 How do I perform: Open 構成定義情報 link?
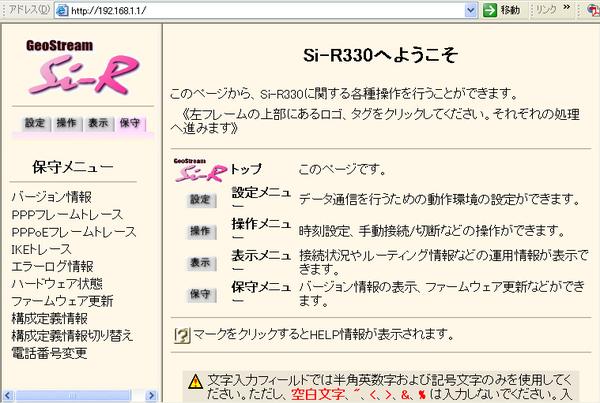(49, 318)
